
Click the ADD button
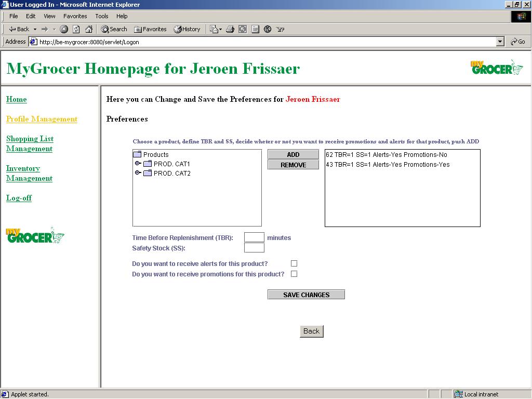293,155
